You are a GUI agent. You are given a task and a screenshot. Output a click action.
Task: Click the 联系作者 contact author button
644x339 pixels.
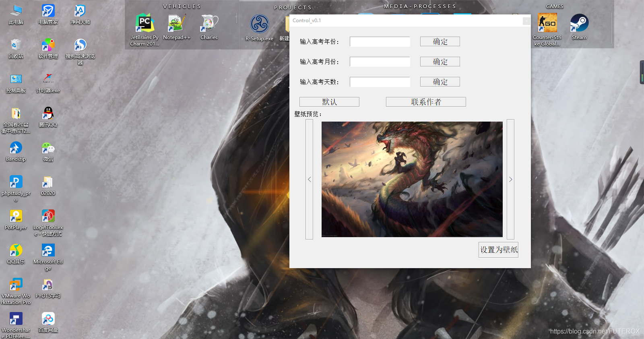[x=426, y=102]
